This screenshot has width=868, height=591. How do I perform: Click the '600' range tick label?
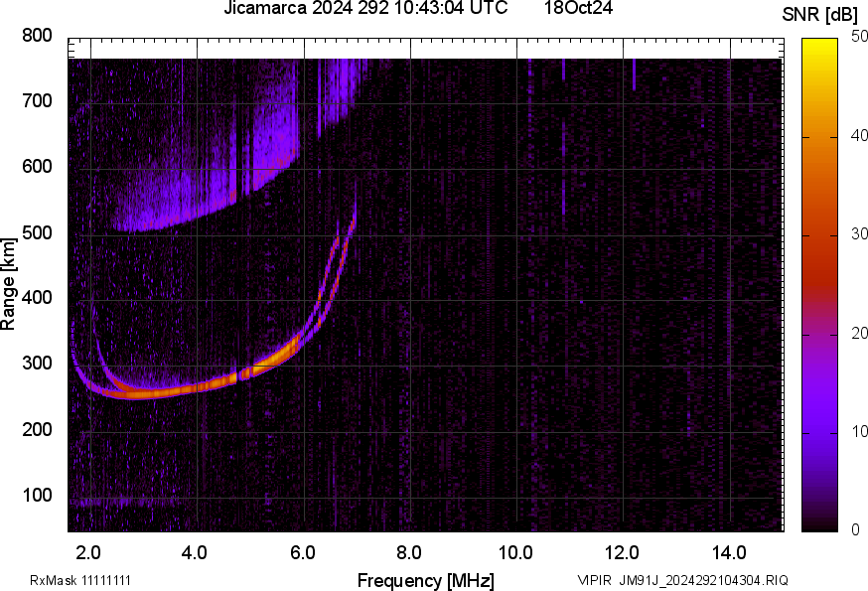[37, 167]
